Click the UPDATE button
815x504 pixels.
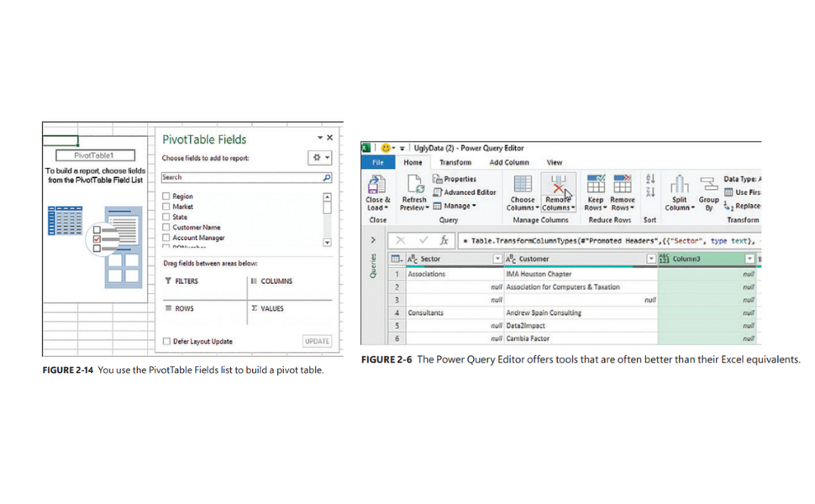click(317, 339)
